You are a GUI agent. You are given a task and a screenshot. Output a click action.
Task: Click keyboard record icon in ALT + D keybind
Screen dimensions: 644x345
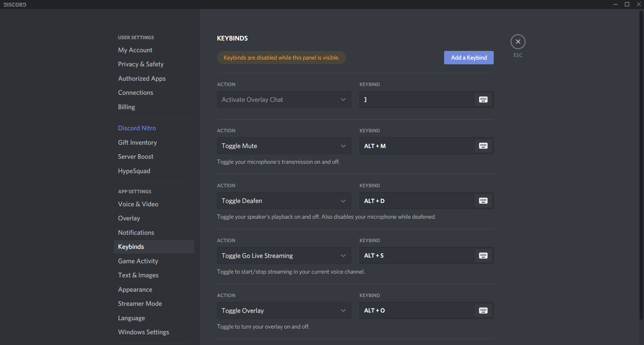click(483, 201)
